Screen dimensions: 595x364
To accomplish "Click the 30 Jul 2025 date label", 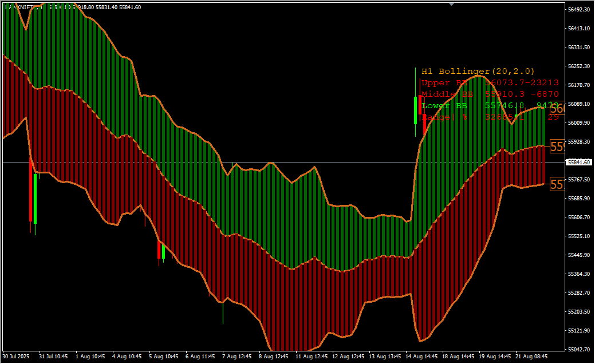I will coord(16,356).
